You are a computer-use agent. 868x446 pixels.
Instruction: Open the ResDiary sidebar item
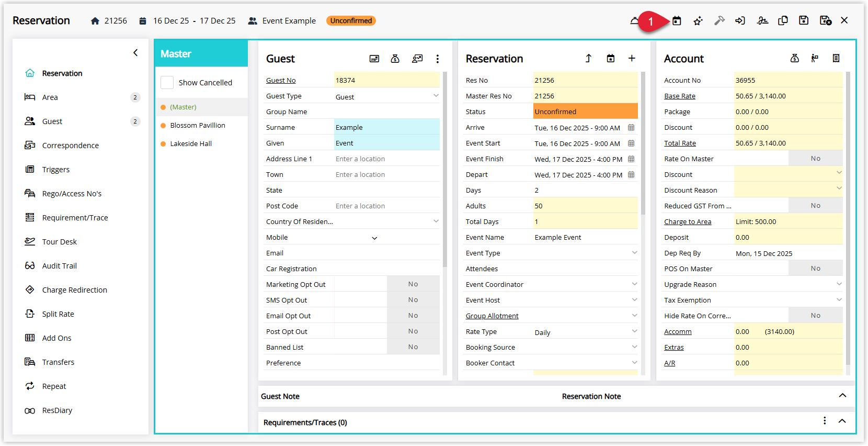click(82, 410)
